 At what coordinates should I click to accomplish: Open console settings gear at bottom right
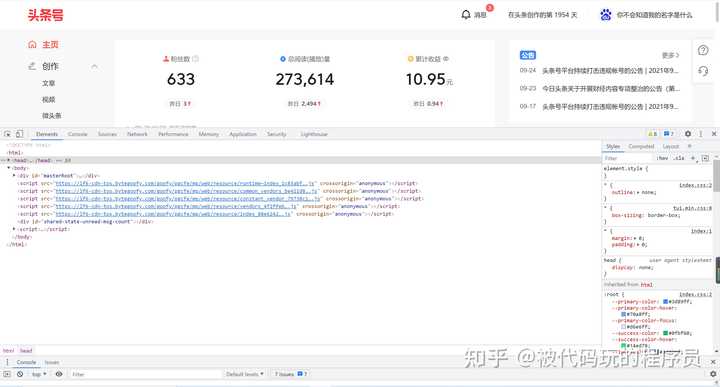[713, 374]
